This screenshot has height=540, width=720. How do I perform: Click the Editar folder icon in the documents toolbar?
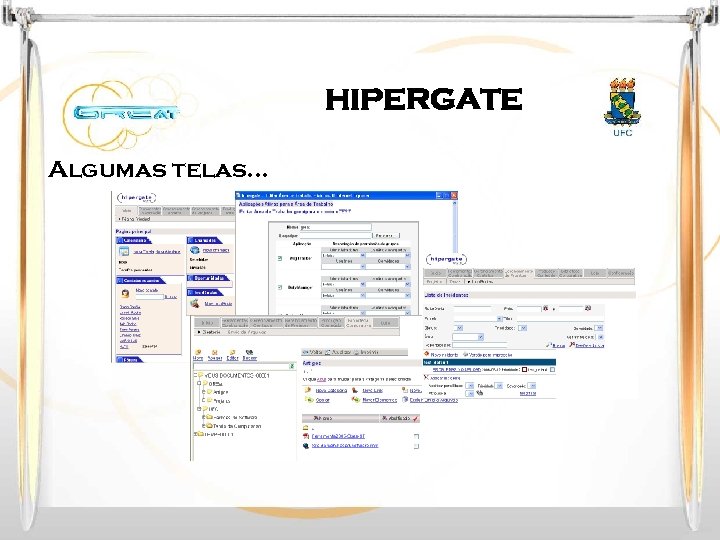pyautogui.click(x=232, y=352)
